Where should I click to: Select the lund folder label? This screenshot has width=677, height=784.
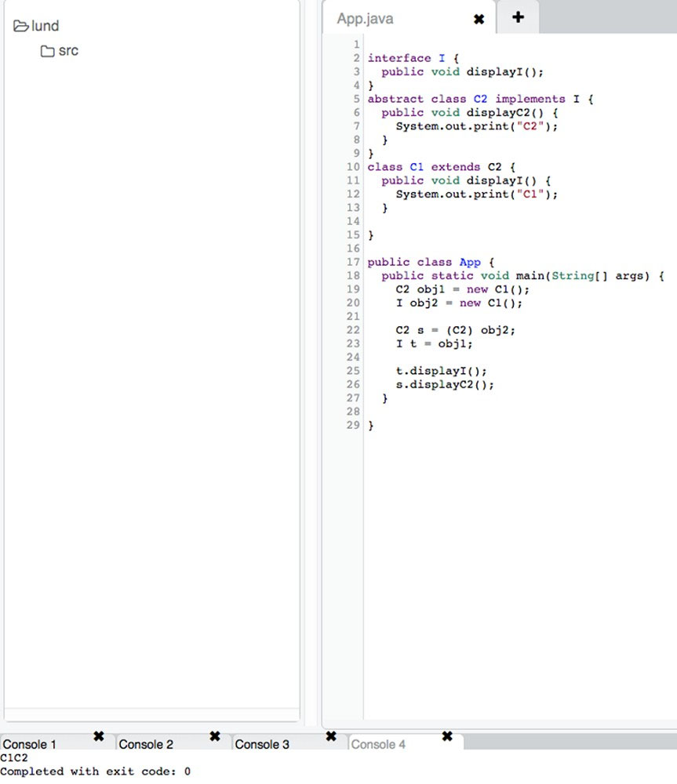(45, 26)
